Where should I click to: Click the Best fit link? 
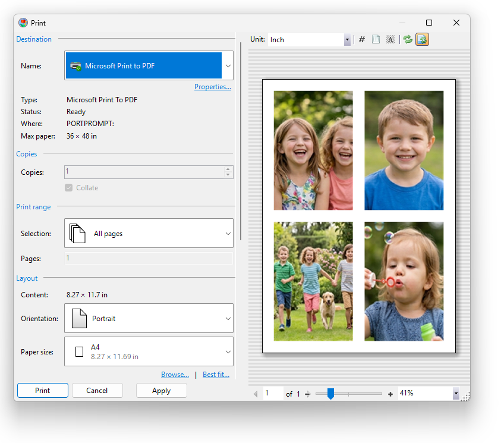[215, 375]
